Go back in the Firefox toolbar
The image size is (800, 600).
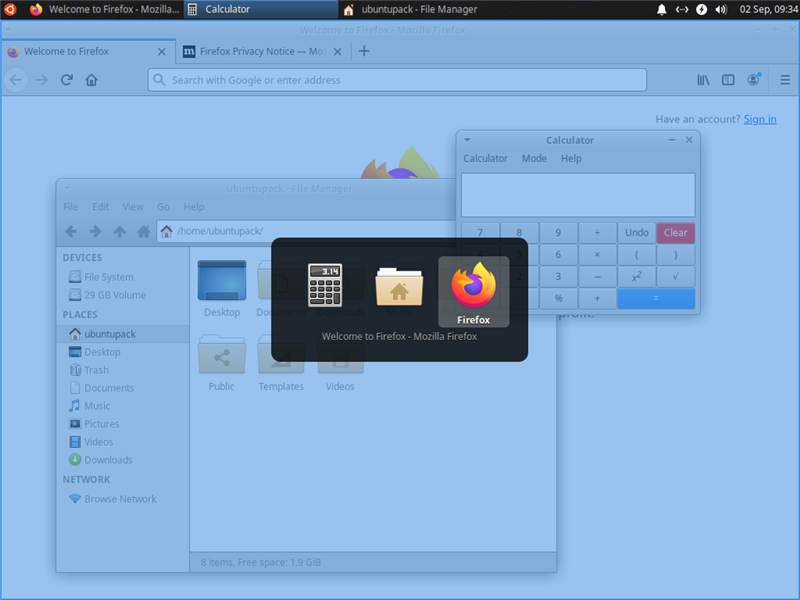click(16, 80)
